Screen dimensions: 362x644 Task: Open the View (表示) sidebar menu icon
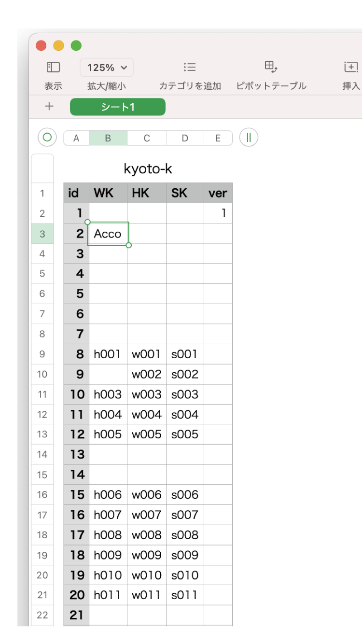(x=53, y=67)
